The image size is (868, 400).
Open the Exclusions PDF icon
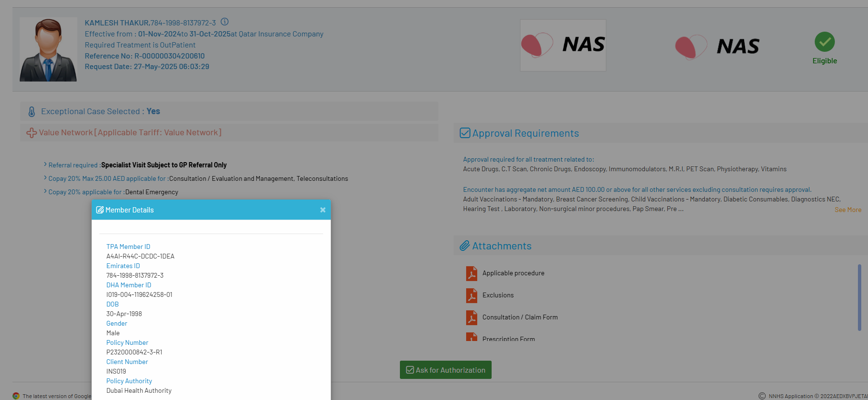pos(471,295)
